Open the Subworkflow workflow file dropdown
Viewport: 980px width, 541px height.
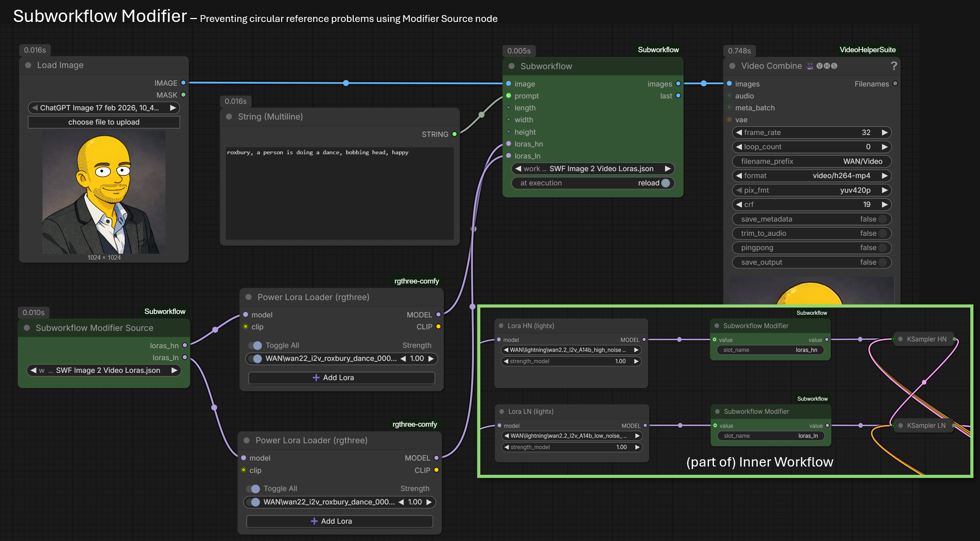[x=593, y=168]
